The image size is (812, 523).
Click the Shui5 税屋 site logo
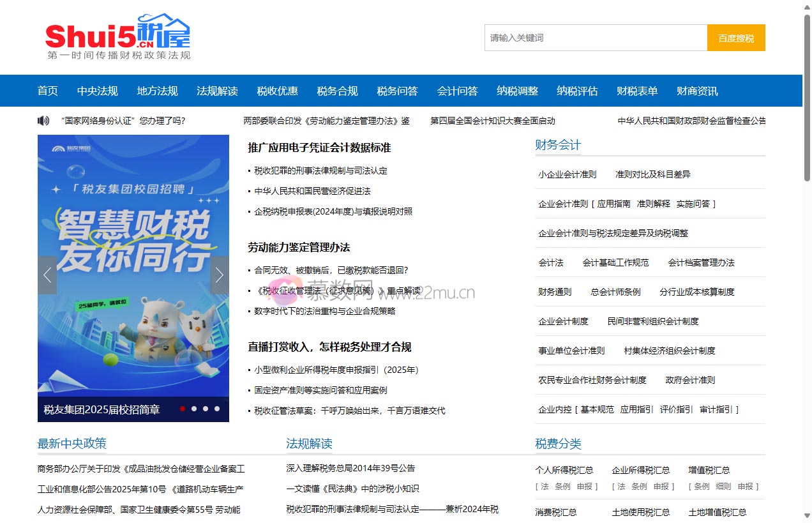117,36
